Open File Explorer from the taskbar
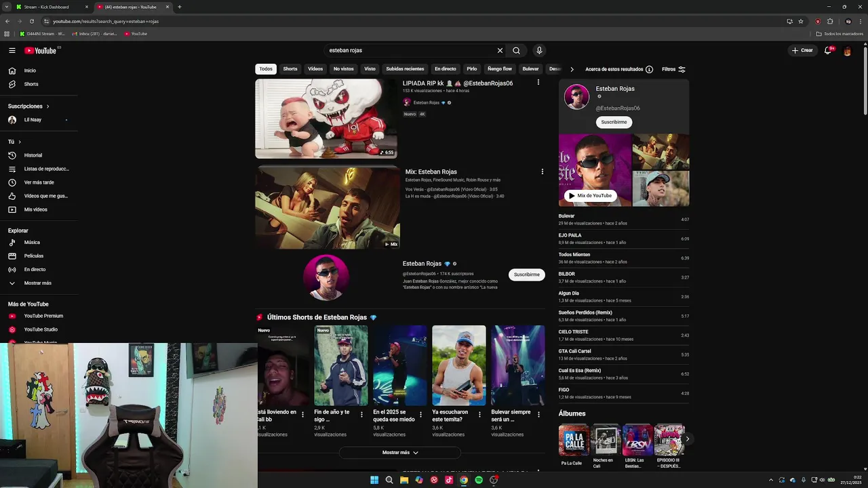 click(x=404, y=480)
